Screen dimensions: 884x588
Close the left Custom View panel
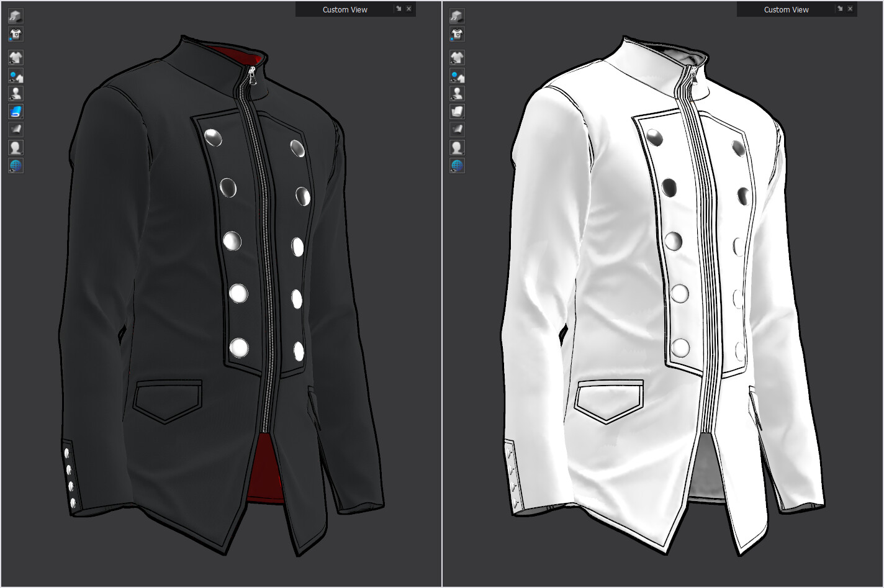408,9
